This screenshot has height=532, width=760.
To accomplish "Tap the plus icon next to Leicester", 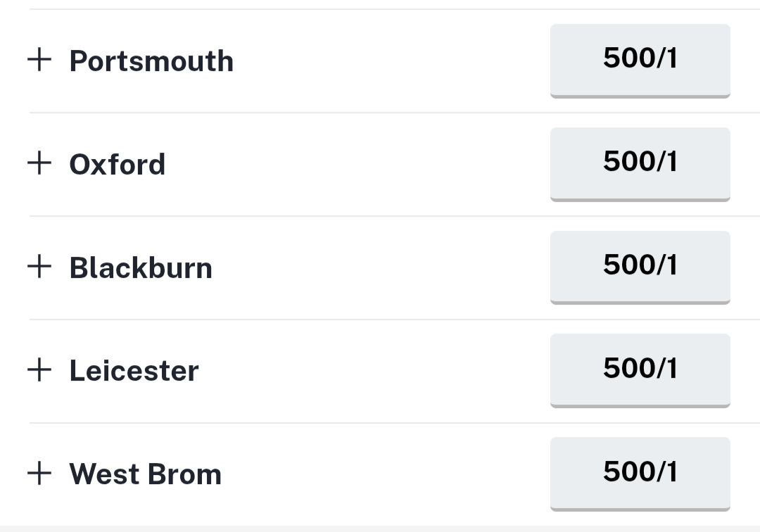I will (39, 369).
